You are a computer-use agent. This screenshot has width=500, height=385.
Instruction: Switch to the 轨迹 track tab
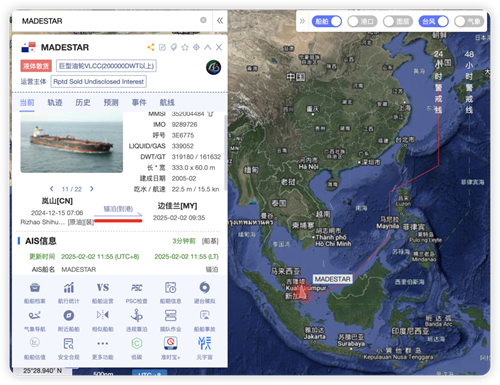point(55,102)
